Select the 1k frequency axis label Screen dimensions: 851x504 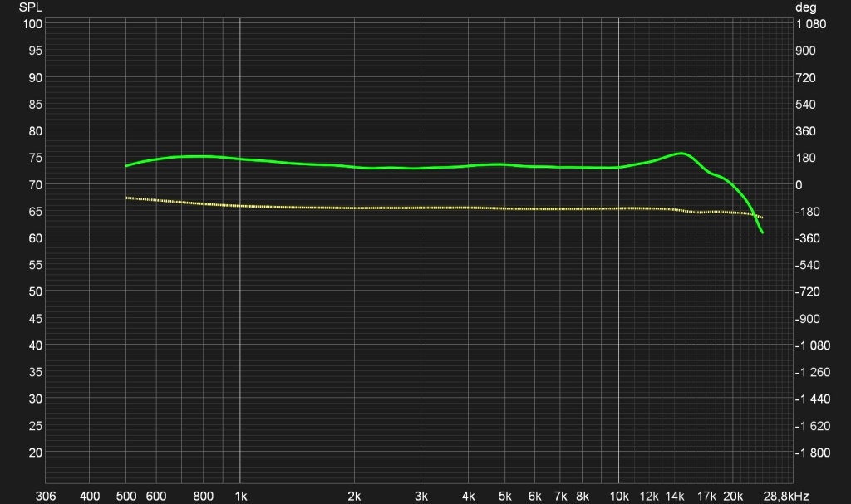click(240, 496)
